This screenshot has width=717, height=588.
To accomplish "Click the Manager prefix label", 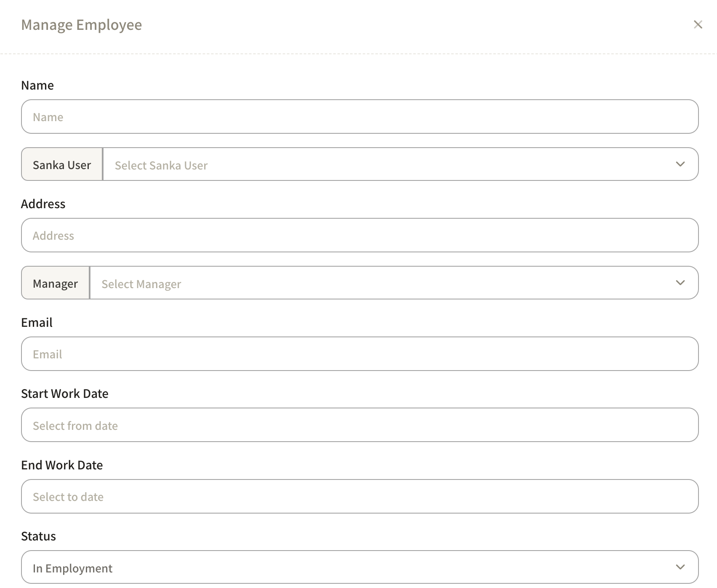I will (56, 283).
